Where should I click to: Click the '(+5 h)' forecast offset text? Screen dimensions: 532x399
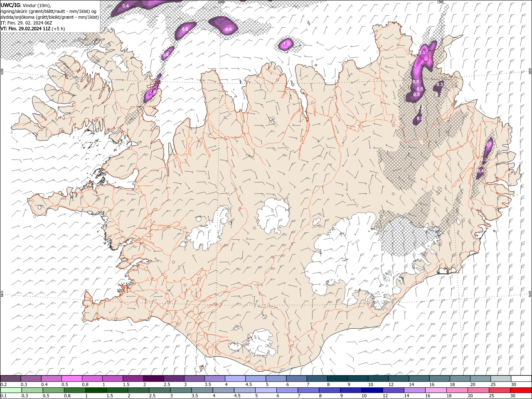click(58, 29)
